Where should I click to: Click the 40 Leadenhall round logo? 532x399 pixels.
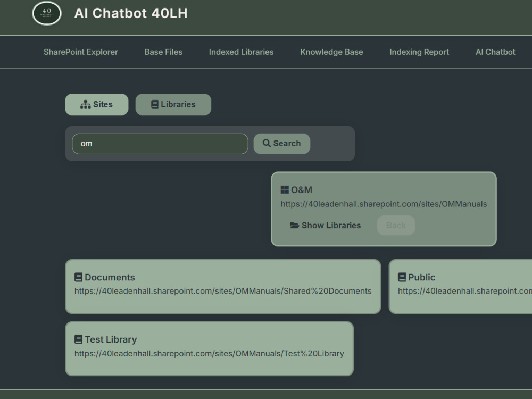click(x=47, y=13)
